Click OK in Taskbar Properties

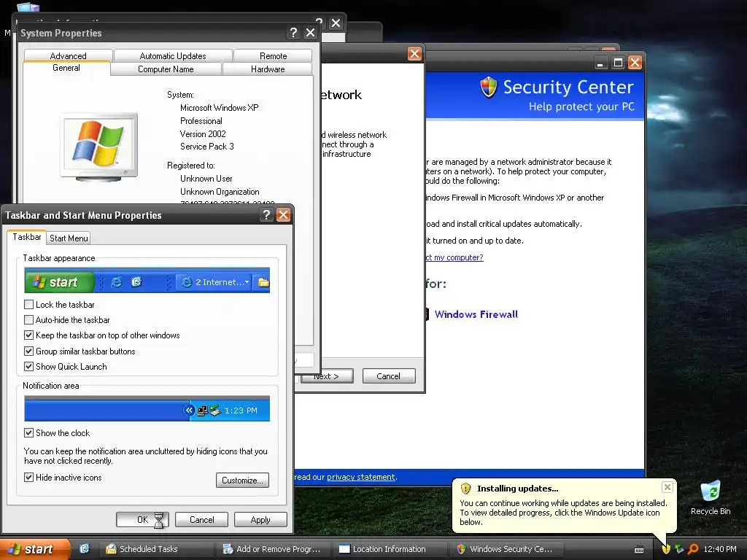[x=142, y=519]
